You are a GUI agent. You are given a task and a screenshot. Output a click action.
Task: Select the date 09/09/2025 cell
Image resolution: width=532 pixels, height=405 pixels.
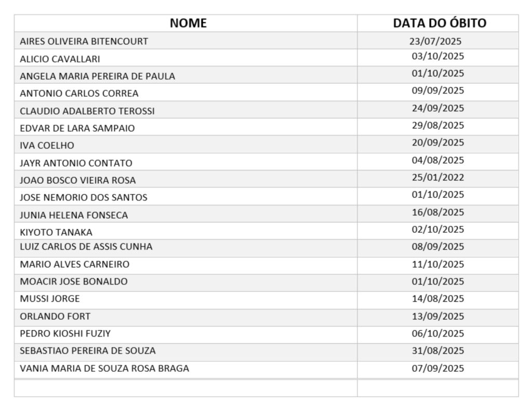437,91
